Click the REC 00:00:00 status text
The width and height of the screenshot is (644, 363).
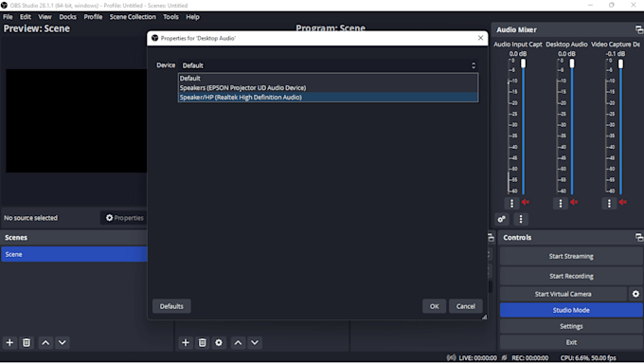[529, 357]
